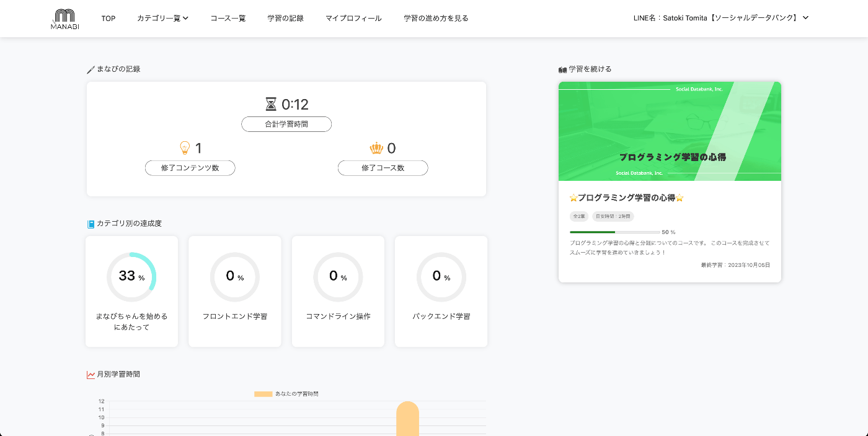868x436 pixels.
Task: Toggle the あなたの学習時間 chart legend
Action: click(x=286, y=394)
